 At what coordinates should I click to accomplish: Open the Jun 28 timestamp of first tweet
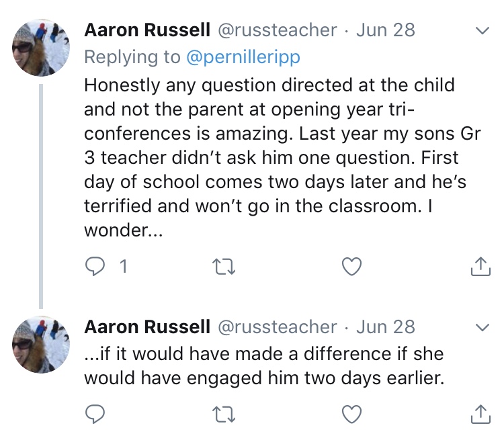[385, 30]
